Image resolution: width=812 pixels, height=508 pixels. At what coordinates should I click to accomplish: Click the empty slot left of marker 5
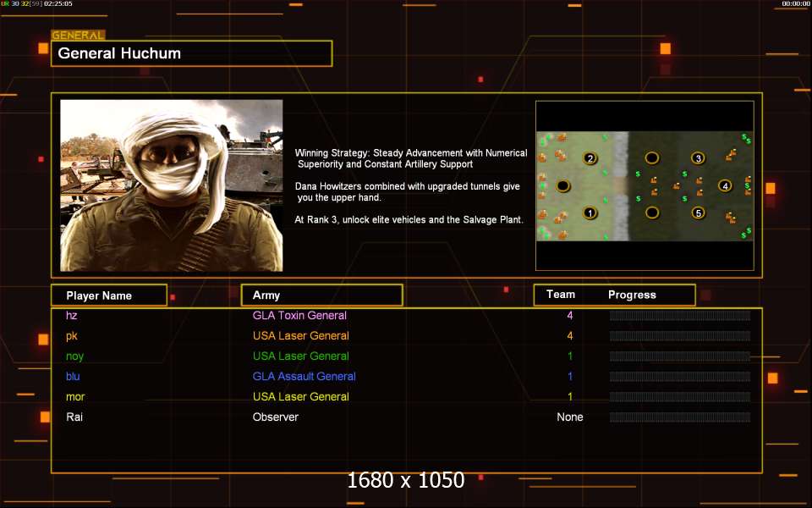pyautogui.click(x=652, y=213)
